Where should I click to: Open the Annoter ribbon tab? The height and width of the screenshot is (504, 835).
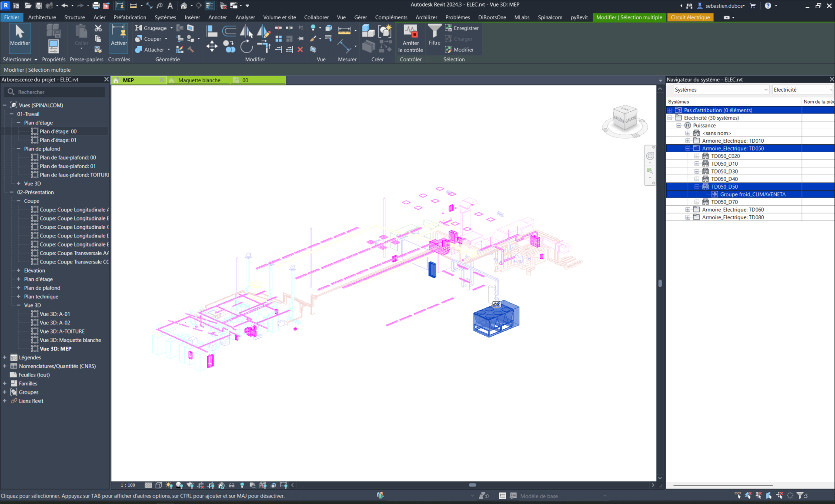(x=217, y=17)
